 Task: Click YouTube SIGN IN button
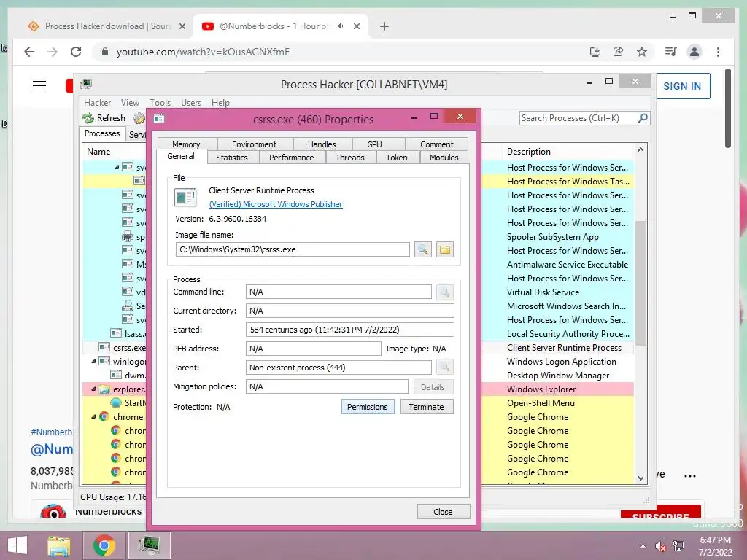pyautogui.click(x=682, y=86)
